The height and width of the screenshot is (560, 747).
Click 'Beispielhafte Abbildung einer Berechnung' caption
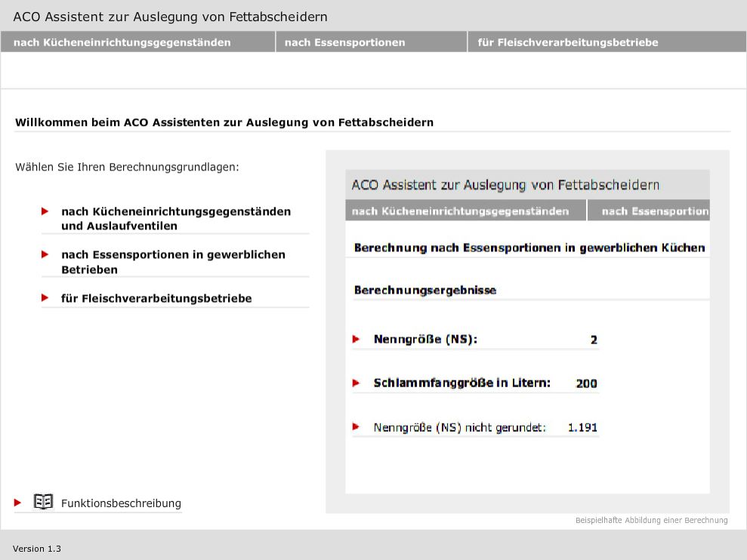coord(651,520)
